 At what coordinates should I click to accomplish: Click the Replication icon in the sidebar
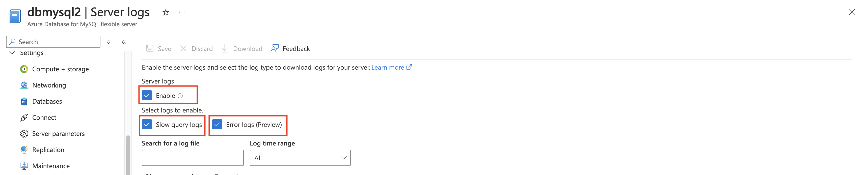[x=24, y=150]
